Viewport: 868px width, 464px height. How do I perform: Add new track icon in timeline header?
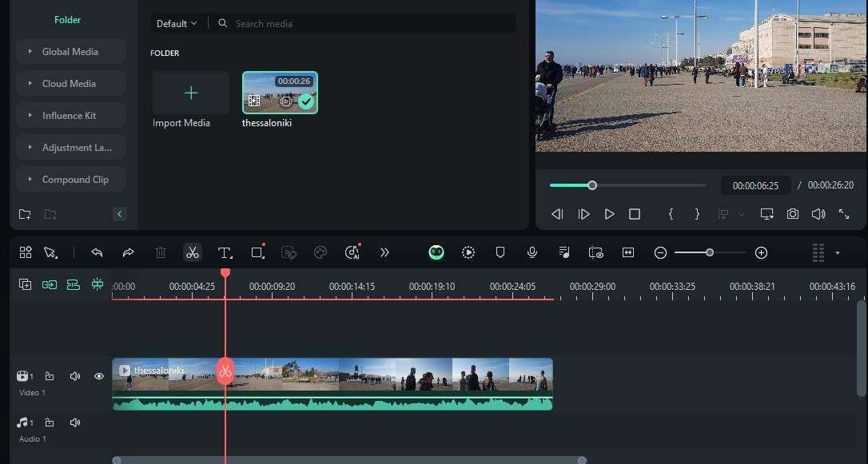[x=25, y=284]
